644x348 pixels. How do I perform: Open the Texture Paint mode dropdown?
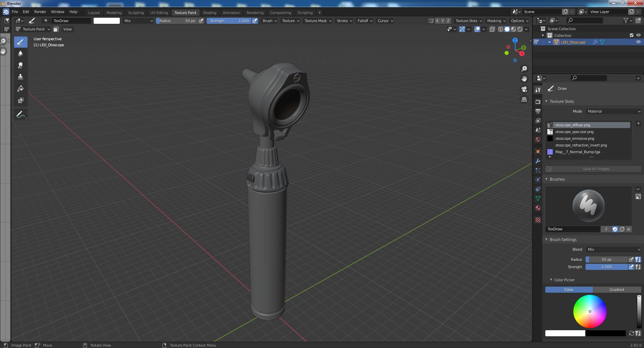pos(33,29)
